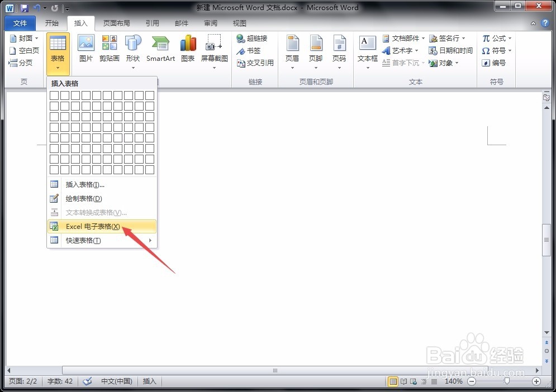Switch to outline view icon
This screenshot has width=556, height=392.
pos(424,382)
